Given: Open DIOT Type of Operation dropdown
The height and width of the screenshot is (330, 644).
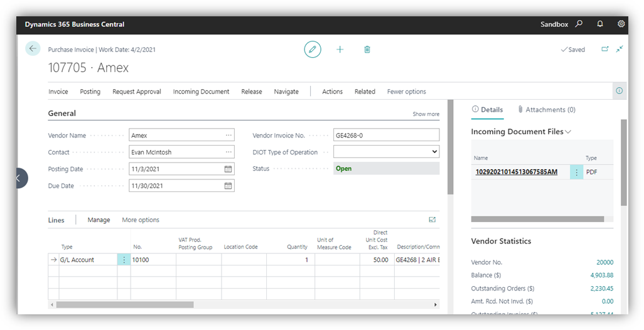Looking at the screenshot, I should coord(386,152).
